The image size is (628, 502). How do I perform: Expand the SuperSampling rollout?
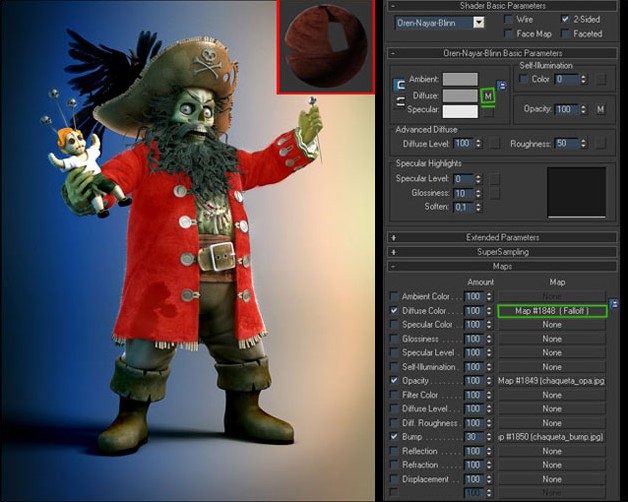click(x=502, y=252)
